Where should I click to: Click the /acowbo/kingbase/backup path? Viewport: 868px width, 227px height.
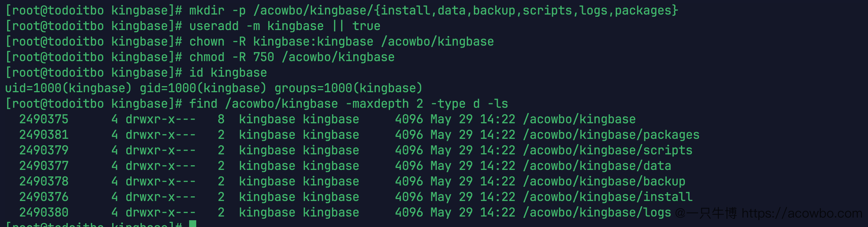click(604, 181)
